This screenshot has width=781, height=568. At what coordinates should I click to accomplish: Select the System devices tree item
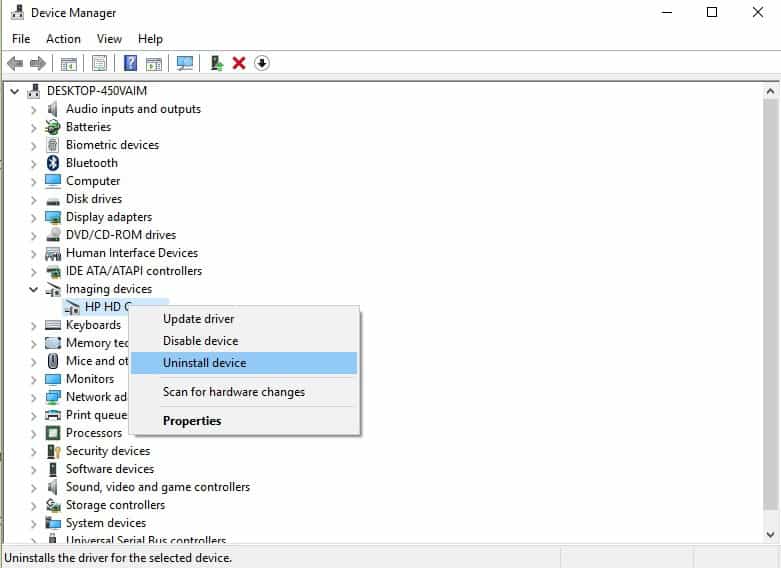(x=106, y=523)
